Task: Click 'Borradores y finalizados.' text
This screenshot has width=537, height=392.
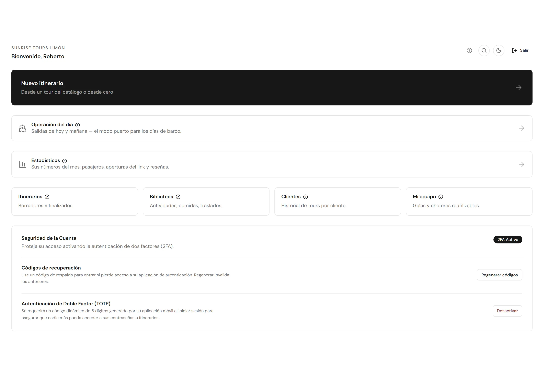Action: coord(46,206)
